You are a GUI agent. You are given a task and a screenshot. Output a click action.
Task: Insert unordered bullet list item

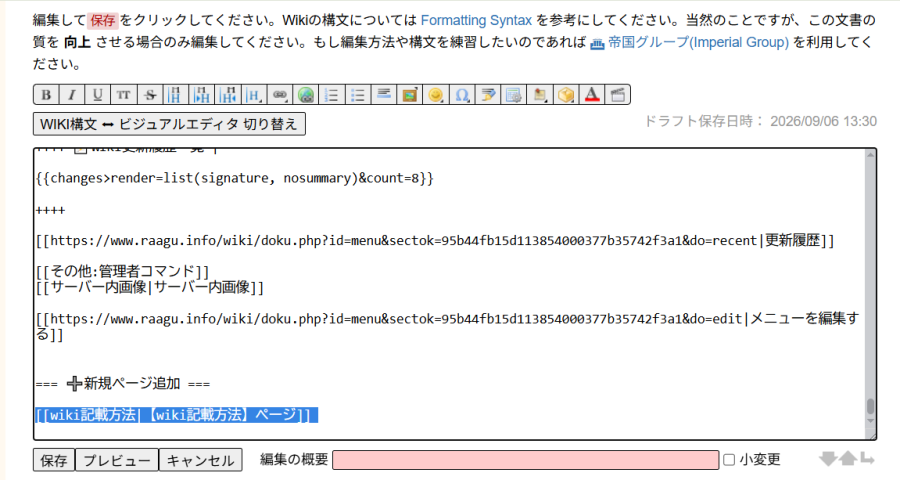[x=358, y=95]
